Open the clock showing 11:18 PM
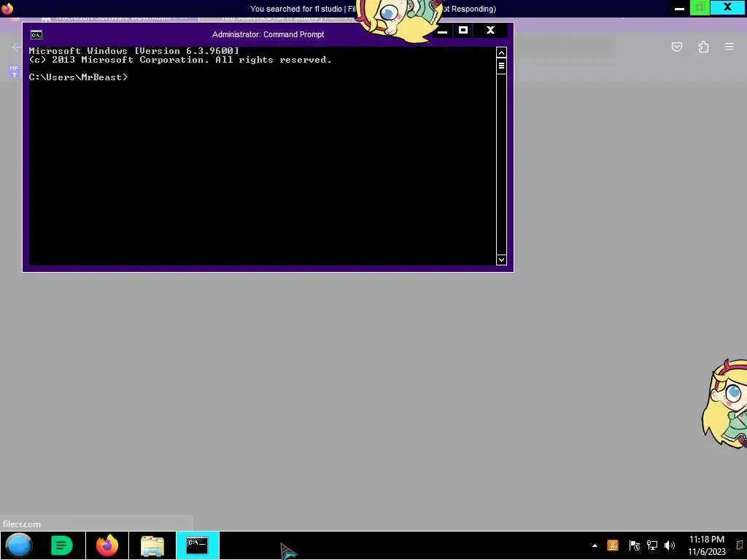The height and width of the screenshot is (560, 747). tap(706, 545)
